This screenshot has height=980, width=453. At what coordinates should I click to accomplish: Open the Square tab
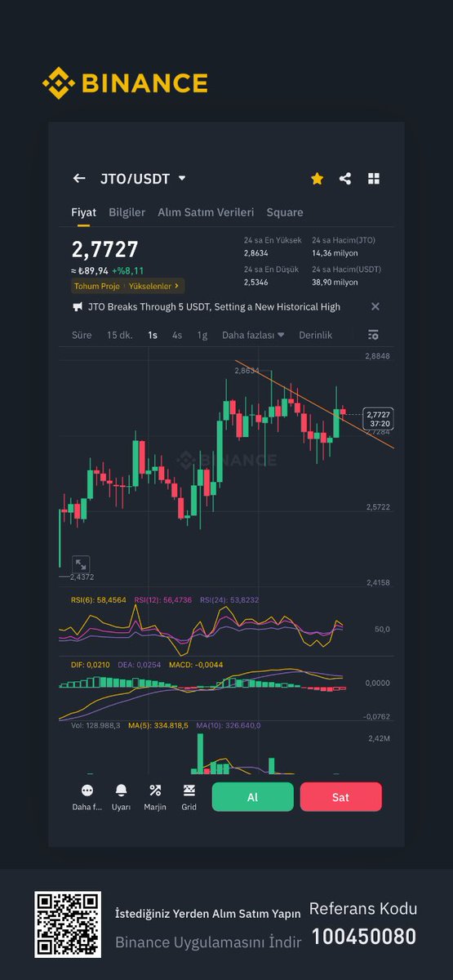click(x=285, y=212)
